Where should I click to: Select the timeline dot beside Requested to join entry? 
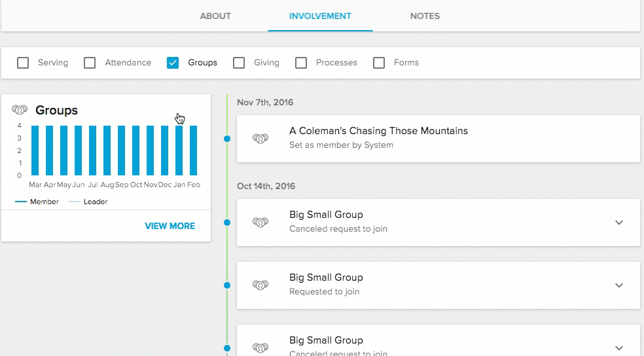tap(227, 285)
